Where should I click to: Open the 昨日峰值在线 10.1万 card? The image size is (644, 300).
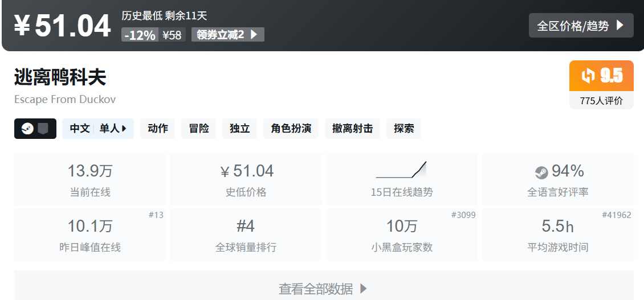90,235
